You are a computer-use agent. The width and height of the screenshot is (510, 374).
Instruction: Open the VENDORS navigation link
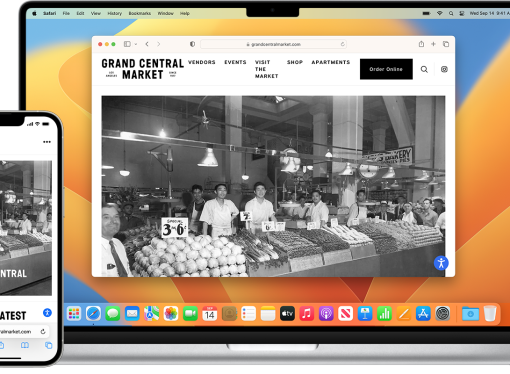202,62
